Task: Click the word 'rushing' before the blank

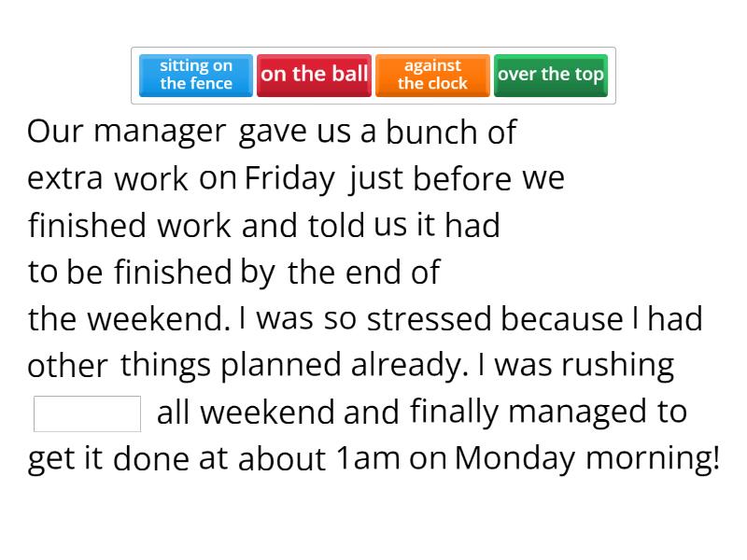Action: [x=617, y=366]
